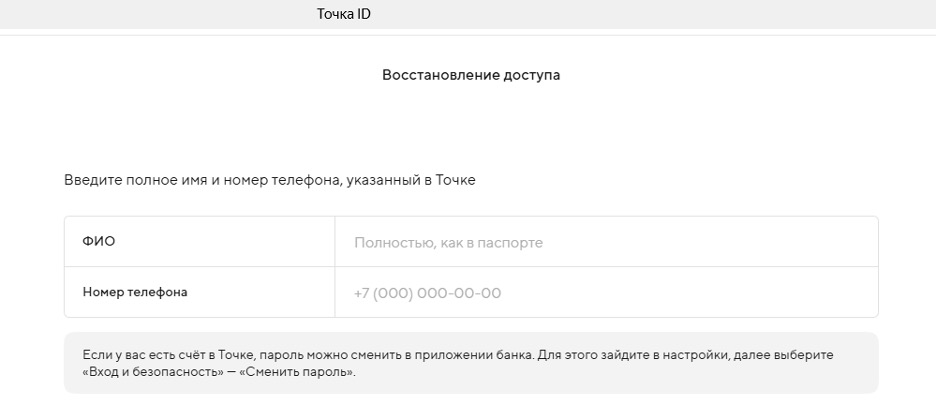Focus the ФИО full name input field
Image resolution: width=936 pixels, height=420 pixels.
pyautogui.click(x=606, y=242)
